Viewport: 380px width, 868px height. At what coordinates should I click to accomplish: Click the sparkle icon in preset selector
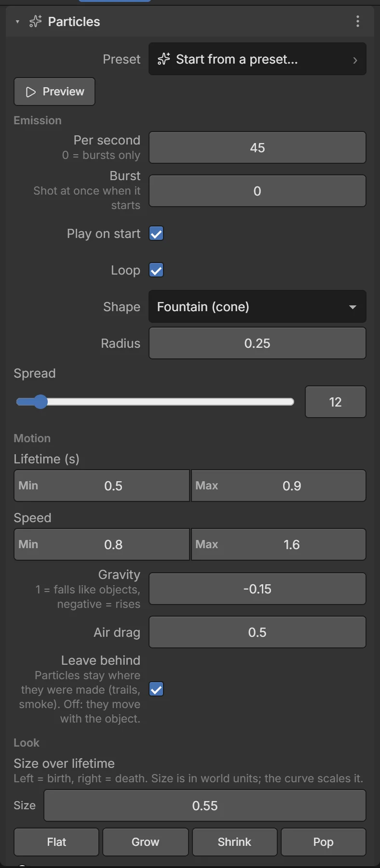click(163, 59)
